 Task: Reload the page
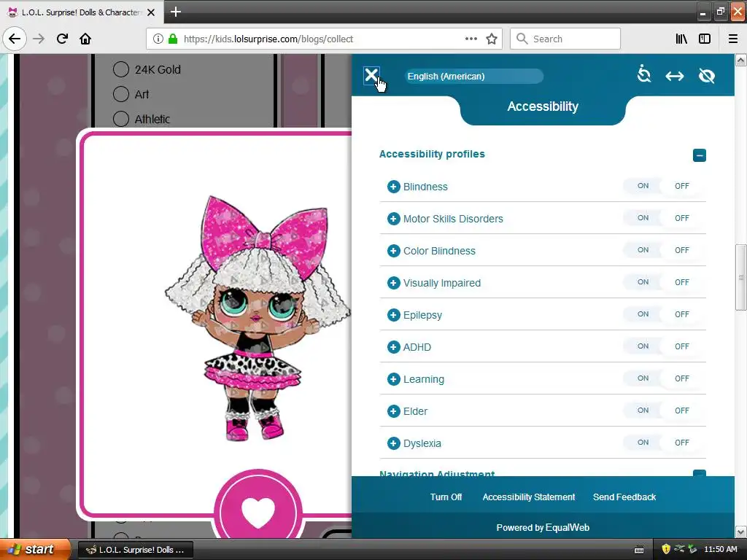62,39
